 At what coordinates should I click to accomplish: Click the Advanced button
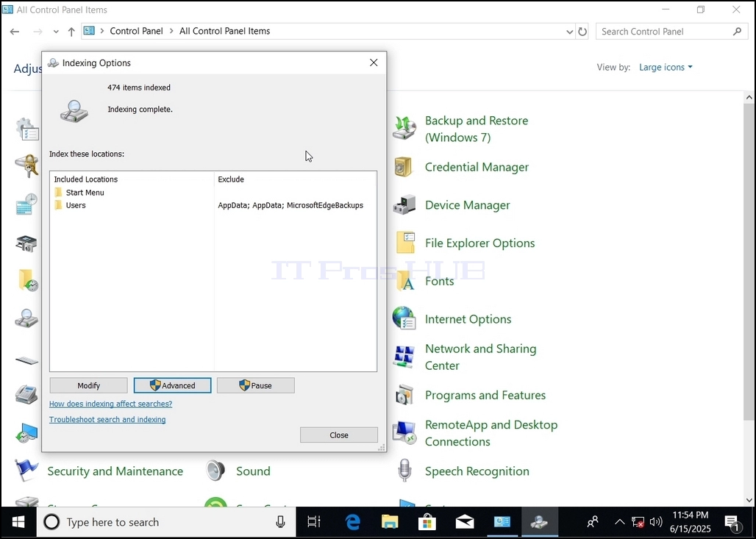point(172,385)
